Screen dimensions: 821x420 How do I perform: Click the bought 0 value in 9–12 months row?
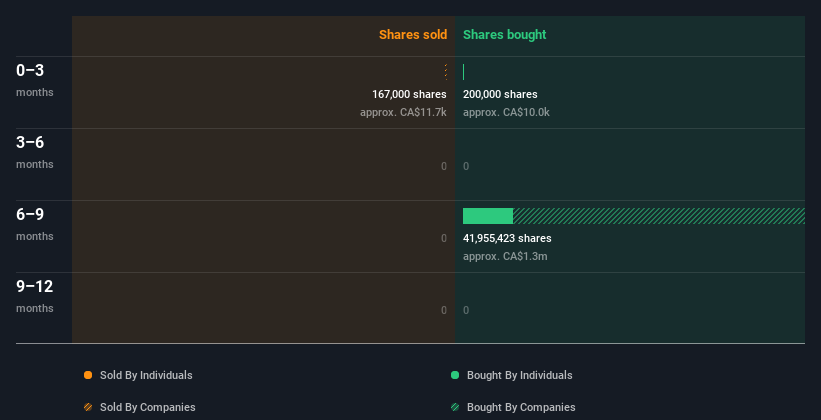[466, 311]
